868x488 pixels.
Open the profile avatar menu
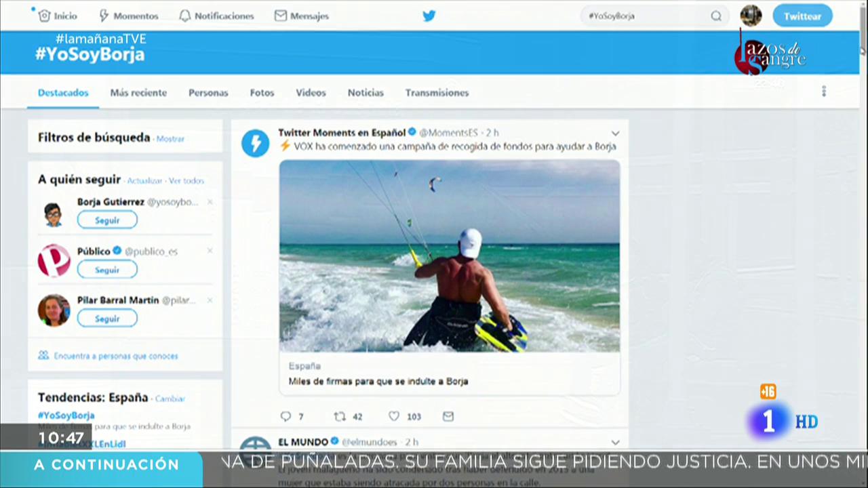click(751, 16)
